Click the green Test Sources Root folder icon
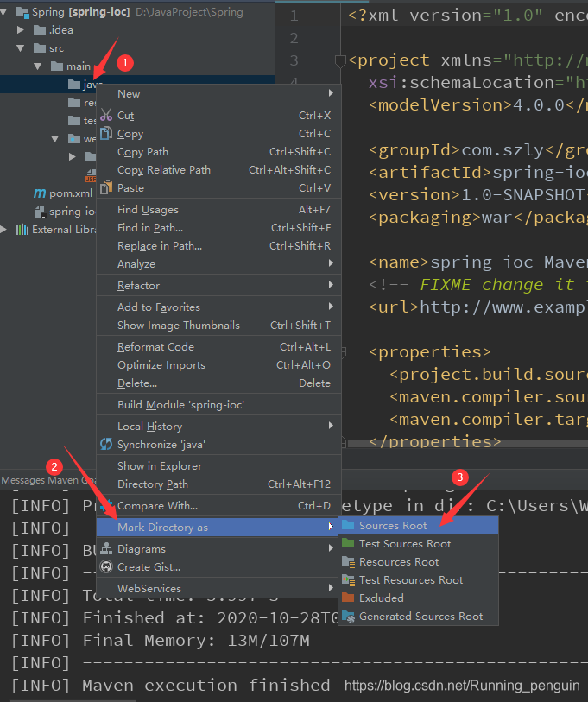 [348, 543]
